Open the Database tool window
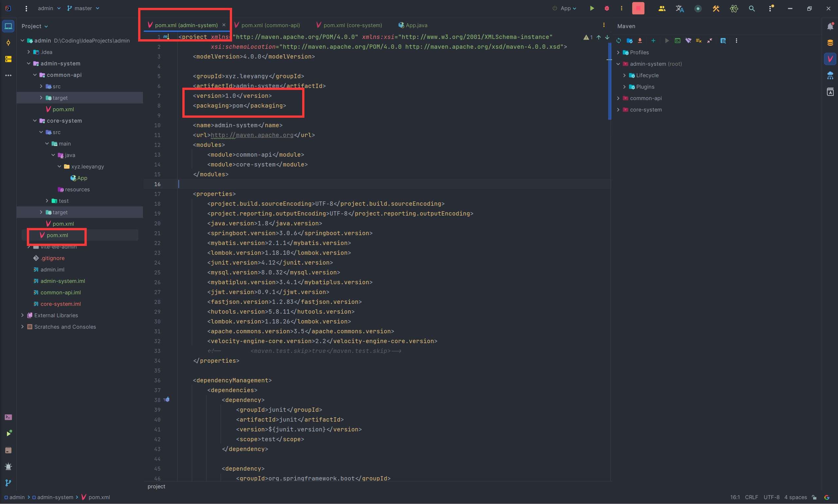Image resolution: width=838 pixels, height=504 pixels. click(x=830, y=43)
